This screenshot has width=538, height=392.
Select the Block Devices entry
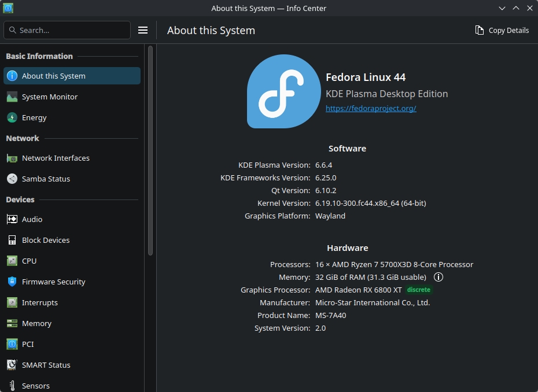(x=72, y=240)
